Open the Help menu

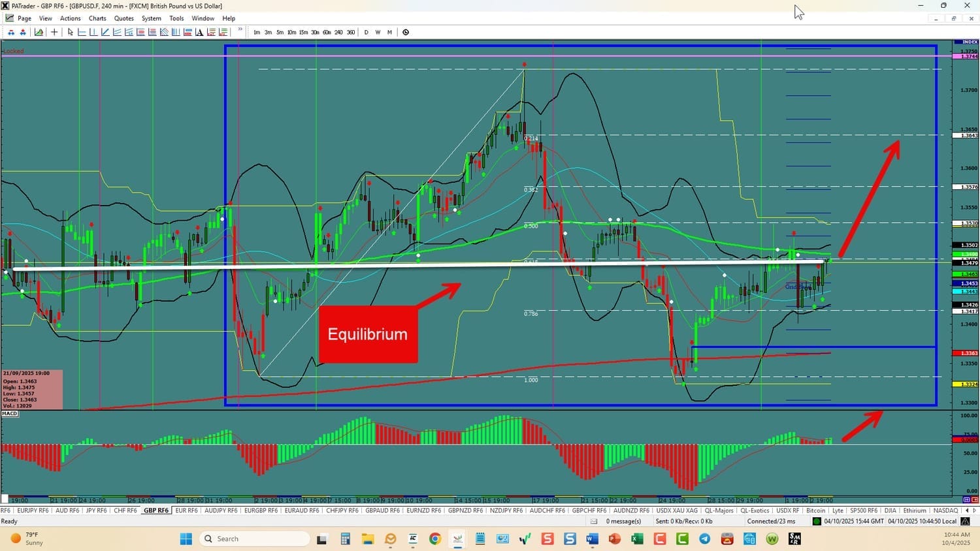(x=229, y=18)
